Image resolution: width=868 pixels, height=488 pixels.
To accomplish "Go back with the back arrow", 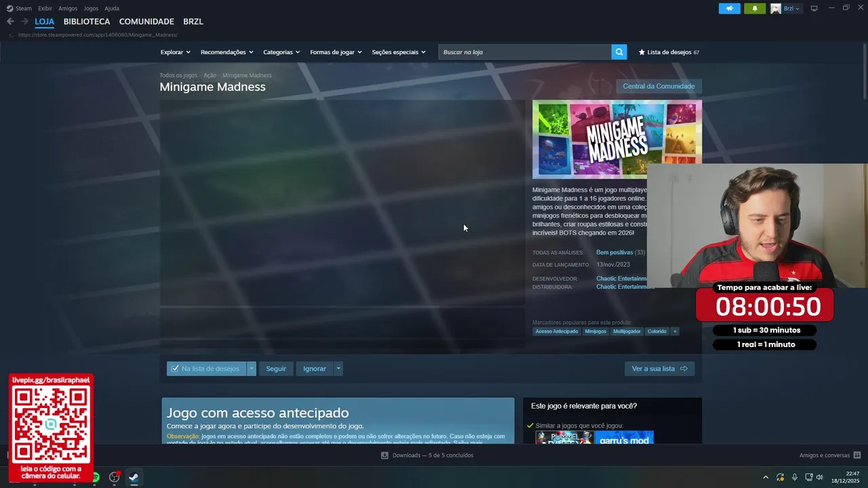I will pyautogui.click(x=10, y=22).
